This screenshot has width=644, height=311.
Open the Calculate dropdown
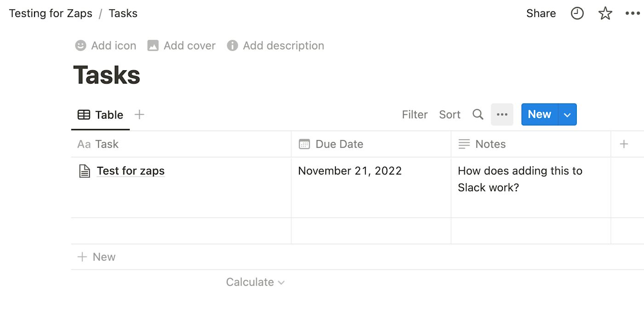(x=255, y=282)
